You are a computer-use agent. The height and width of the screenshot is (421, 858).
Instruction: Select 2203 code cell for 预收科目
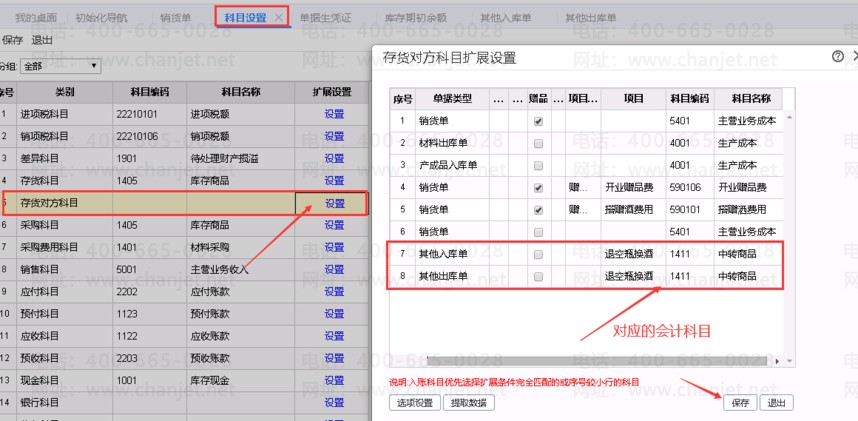point(149,358)
